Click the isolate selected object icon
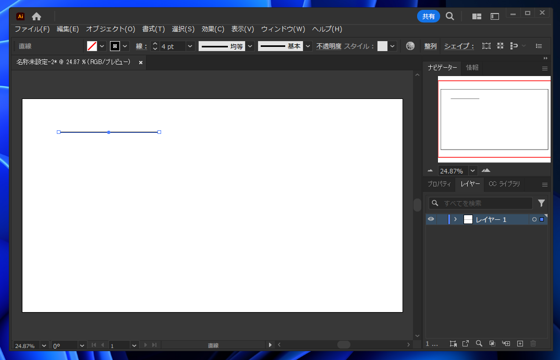 pos(500,46)
